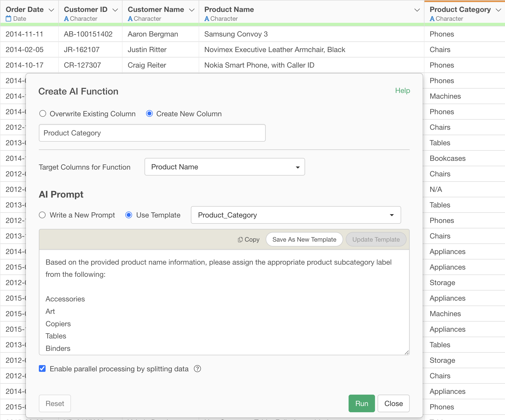Screen dimensions: 505x420
Task: Click the Reset button
Action: pos(55,403)
